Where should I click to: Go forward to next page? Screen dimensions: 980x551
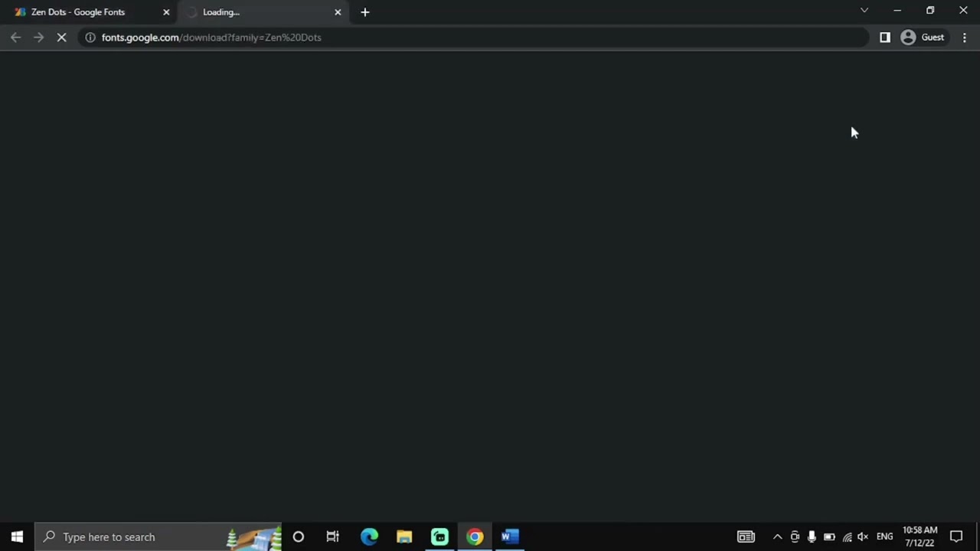point(38,37)
